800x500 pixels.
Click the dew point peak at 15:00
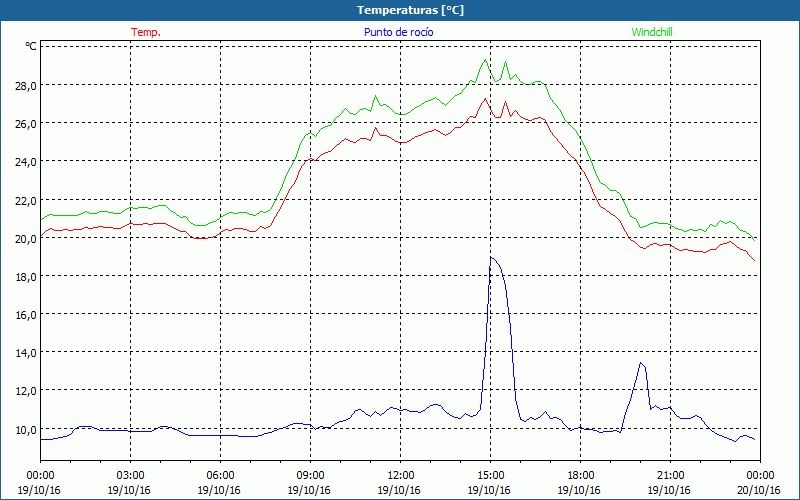(491, 258)
